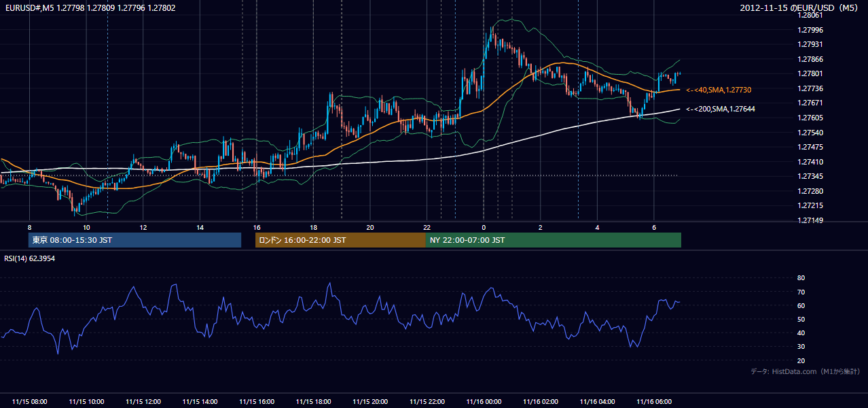Click price axis value 1.27931
This screenshot has width=868, height=408.
coord(810,44)
